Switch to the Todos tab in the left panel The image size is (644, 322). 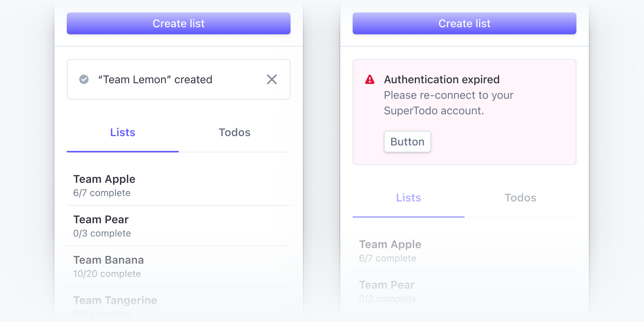pos(234,133)
